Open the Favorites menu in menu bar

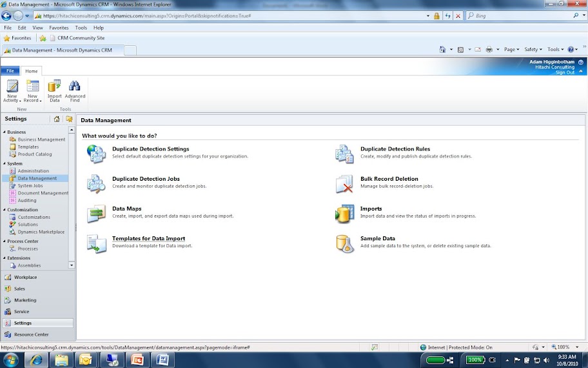tap(59, 28)
